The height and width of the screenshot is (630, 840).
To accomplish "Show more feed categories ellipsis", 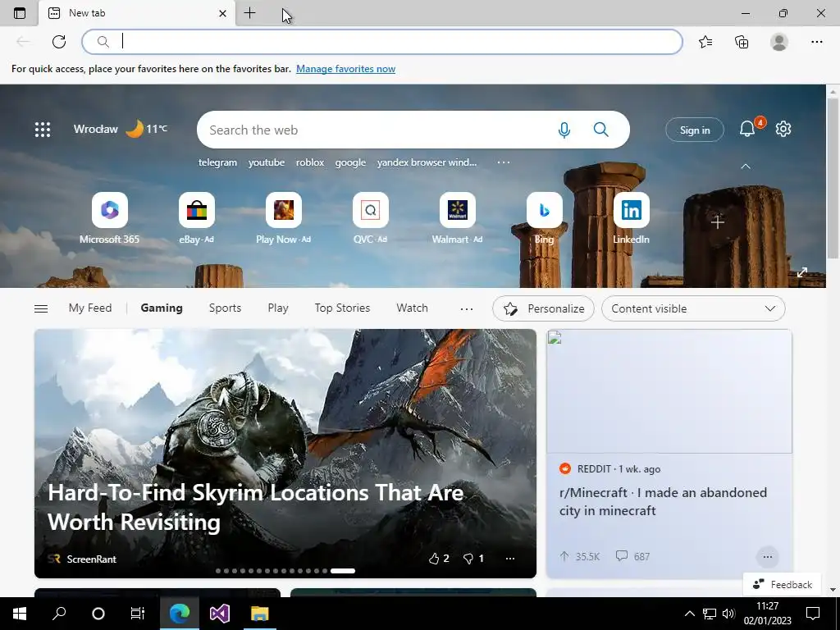I will pos(467,309).
